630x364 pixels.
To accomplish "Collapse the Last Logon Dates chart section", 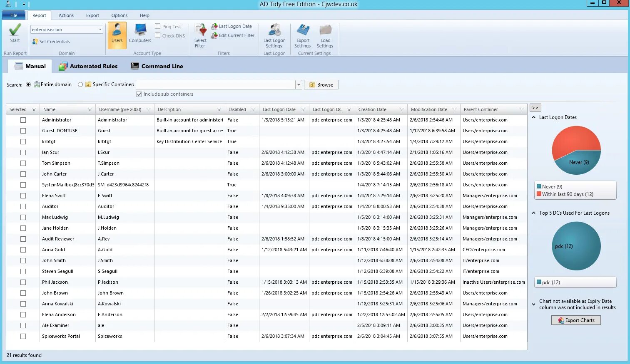I will [534, 117].
